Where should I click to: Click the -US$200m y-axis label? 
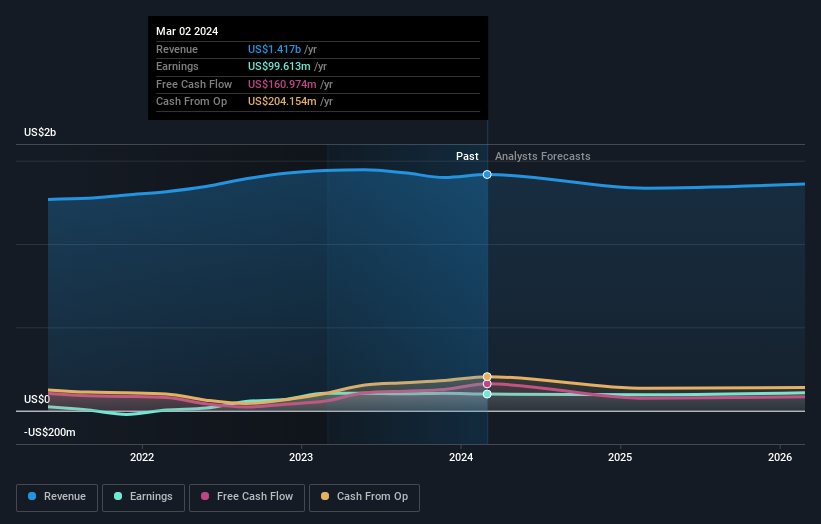click(50, 432)
